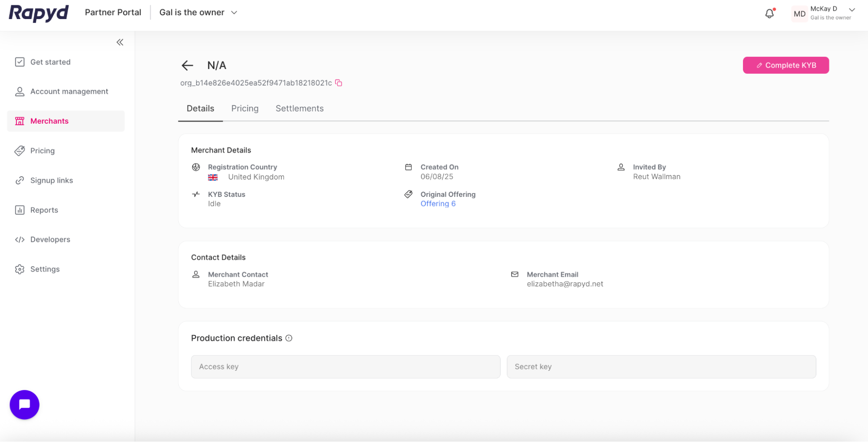Click the Production credentials info icon
The height and width of the screenshot is (442, 868).
coord(289,338)
